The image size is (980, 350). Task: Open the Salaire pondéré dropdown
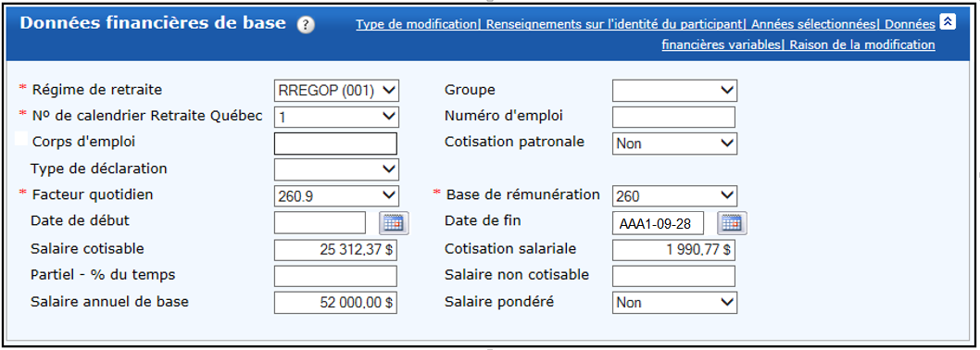[674, 302]
